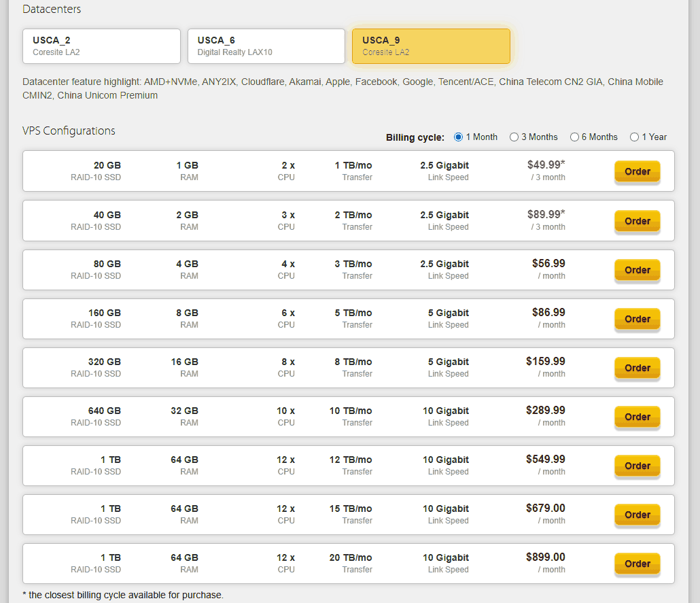Order the 80 GB SSD $56.99 plan

[x=637, y=271]
